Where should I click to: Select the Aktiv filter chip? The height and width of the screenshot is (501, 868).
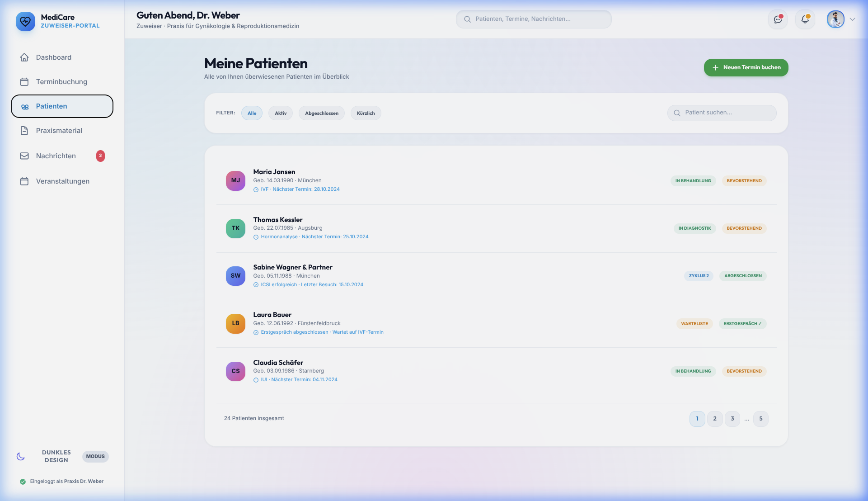(x=281, y=113)
